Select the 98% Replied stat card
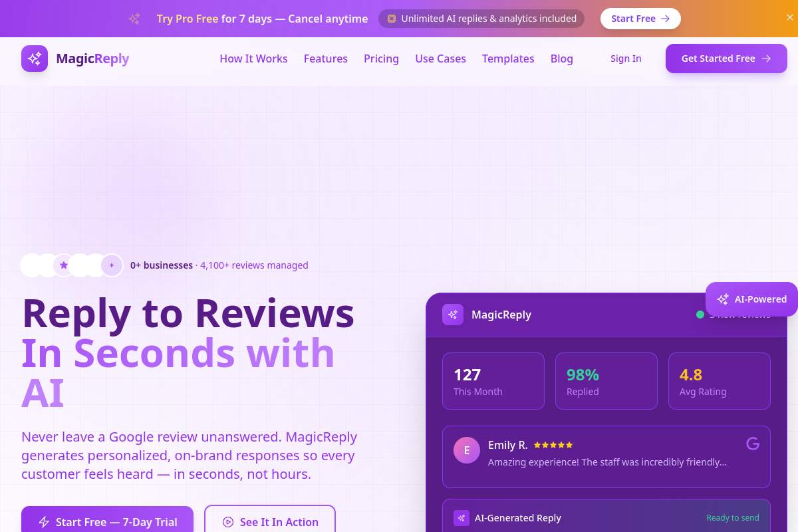This screenshot has width=798, height=532. click(606, 381)
